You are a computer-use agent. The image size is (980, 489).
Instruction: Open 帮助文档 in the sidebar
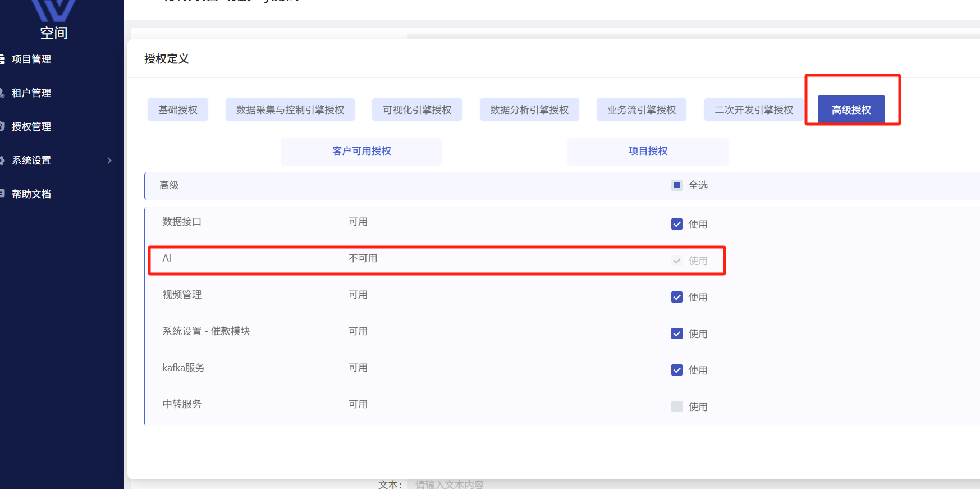coord(31,194)
